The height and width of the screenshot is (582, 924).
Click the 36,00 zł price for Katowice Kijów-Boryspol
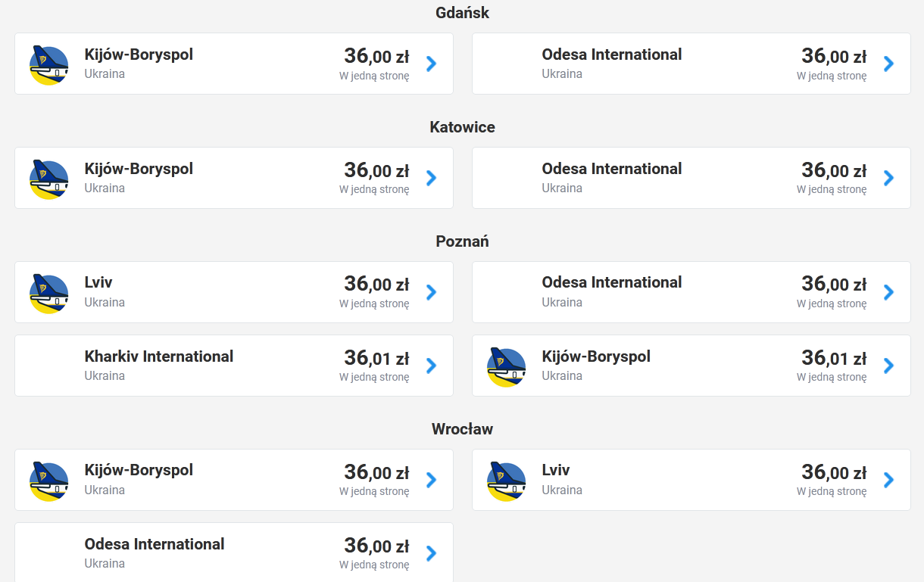point(376,170)
